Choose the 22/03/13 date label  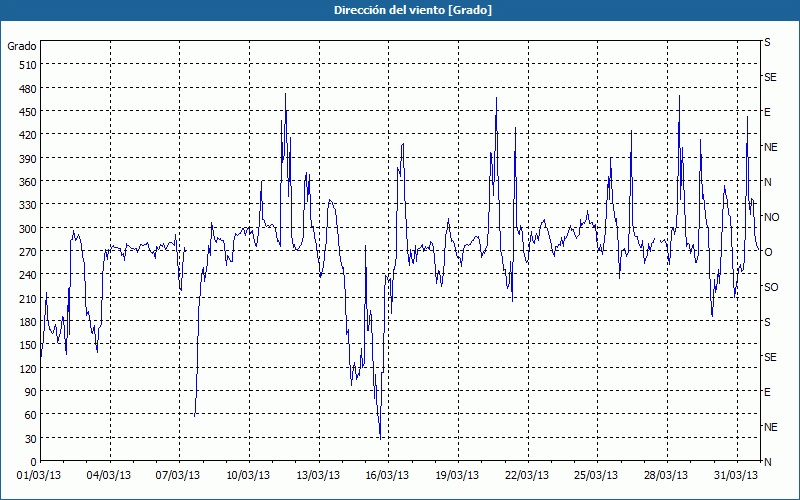click(527, 475)
